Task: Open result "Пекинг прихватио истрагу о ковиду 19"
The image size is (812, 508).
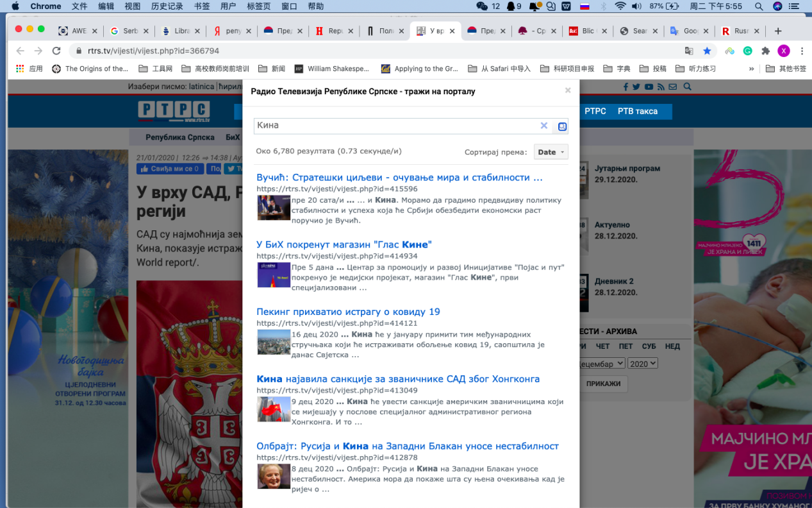Action: [348, 312]
